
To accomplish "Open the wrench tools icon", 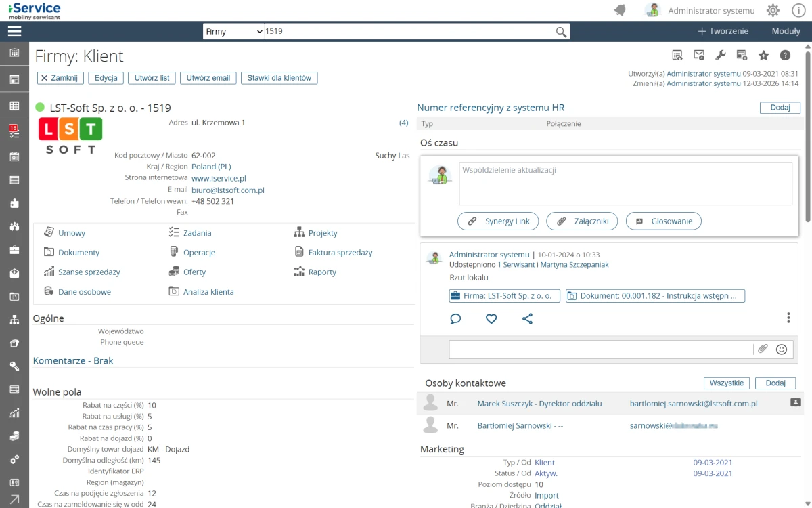I will pos(720,56).
